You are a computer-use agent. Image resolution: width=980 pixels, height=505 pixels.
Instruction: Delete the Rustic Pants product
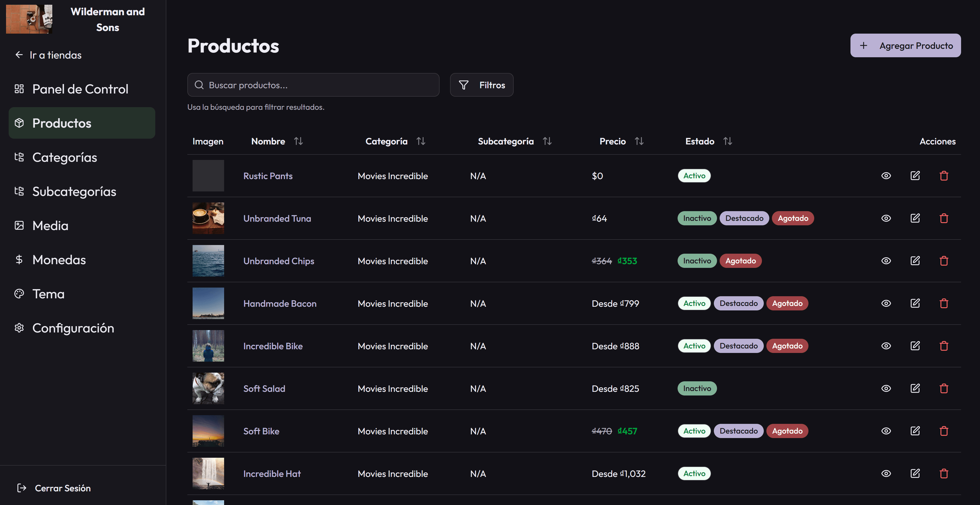(x=943, y=176)
